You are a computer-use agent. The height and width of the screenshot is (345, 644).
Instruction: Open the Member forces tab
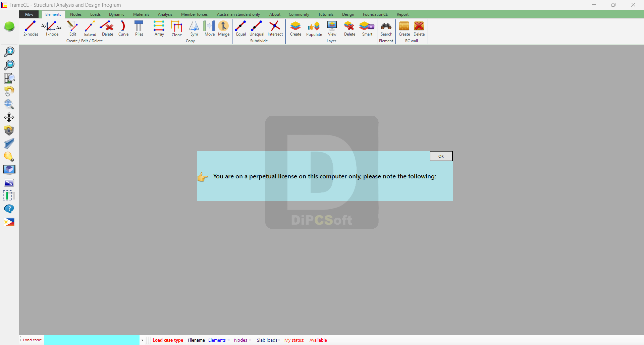[x=194, y=14]
